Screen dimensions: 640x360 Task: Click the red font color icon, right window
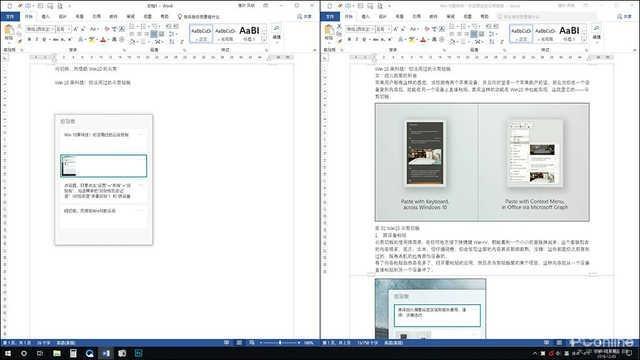point(423,39)
